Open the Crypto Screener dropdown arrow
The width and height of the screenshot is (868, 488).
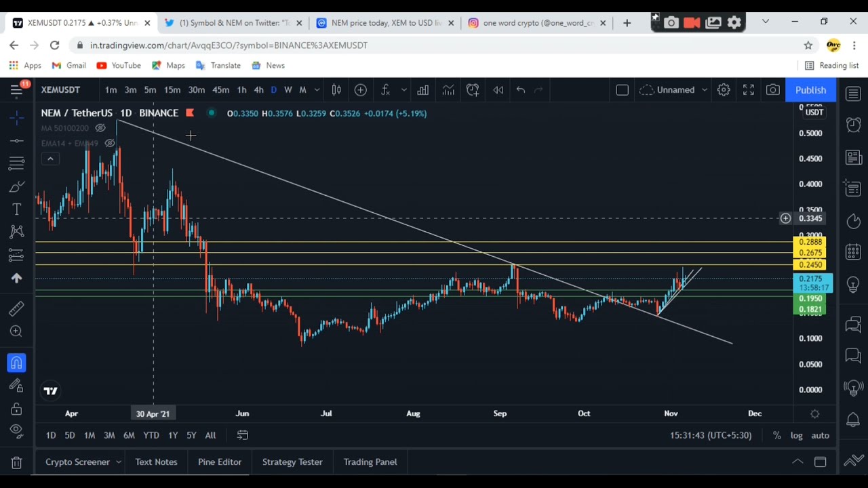pyautogui.click(x=118, y=462)
